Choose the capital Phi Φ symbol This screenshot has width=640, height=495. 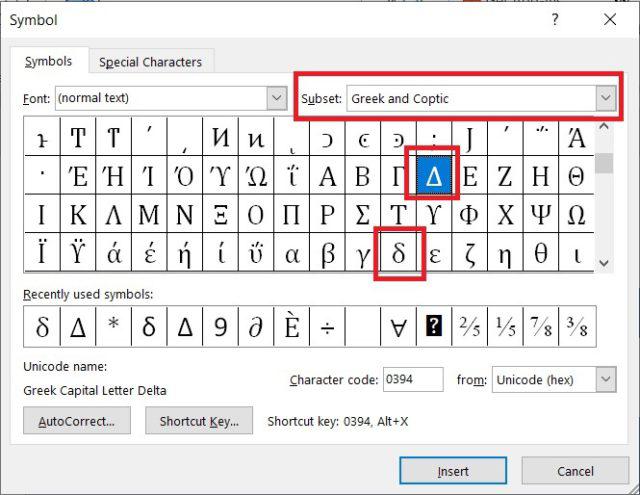tap(469, 214)
